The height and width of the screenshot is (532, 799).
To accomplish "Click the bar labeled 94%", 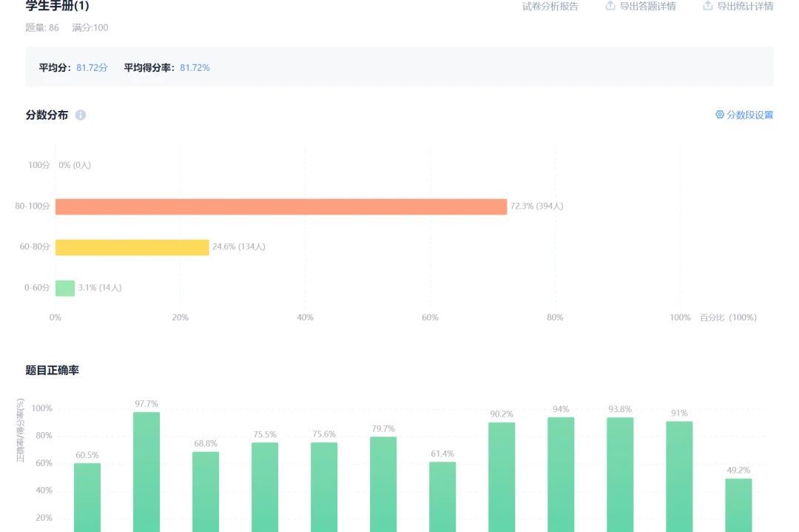I will click(561, 474).
